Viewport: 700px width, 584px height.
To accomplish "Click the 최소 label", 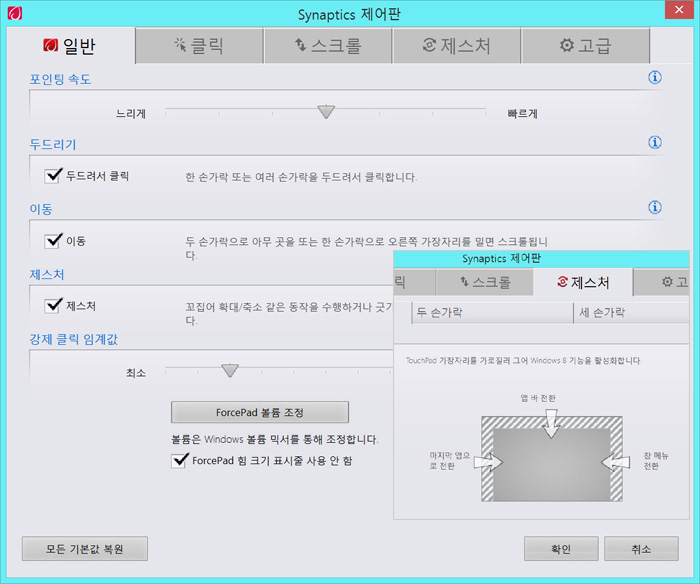I will point(136,373).
